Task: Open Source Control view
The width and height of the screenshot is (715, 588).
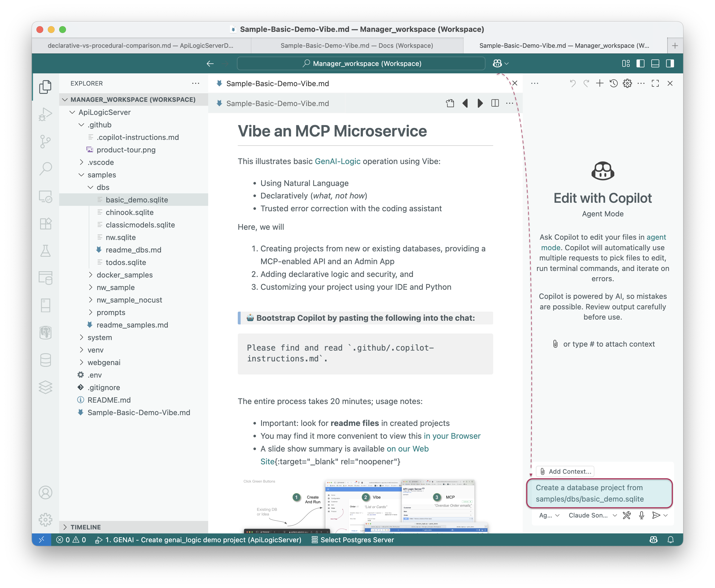Action: (x=46, y=142)
